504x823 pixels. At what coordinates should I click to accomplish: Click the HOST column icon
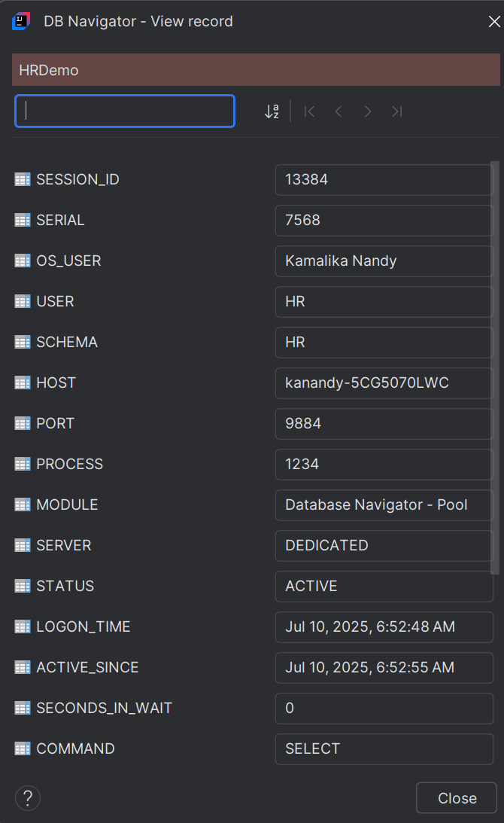pyautogui.click(x=23, y=383)
